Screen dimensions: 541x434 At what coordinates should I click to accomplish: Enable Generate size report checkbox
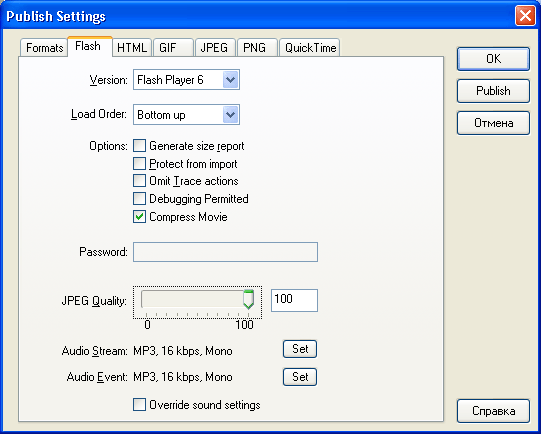coord(139,146)
